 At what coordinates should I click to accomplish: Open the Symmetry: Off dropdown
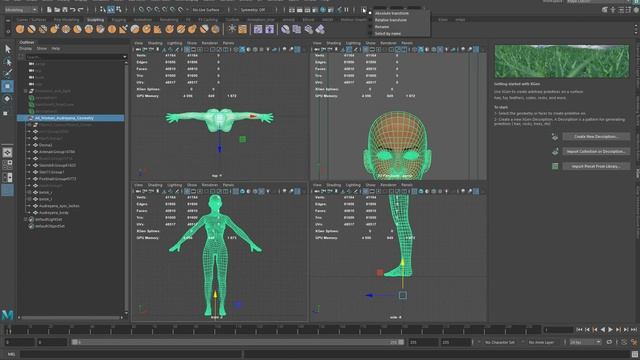[x=254, y=9]
